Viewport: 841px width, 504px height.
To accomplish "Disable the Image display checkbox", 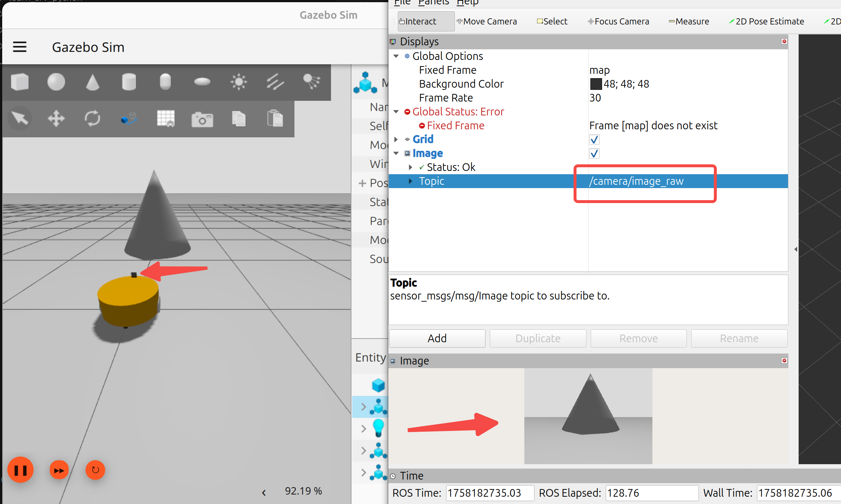I will (x=594, y=153).
